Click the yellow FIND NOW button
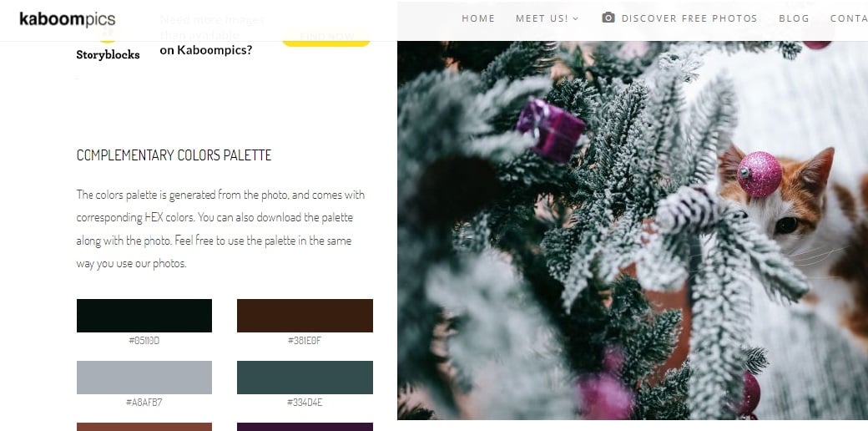 click(326, 37)
